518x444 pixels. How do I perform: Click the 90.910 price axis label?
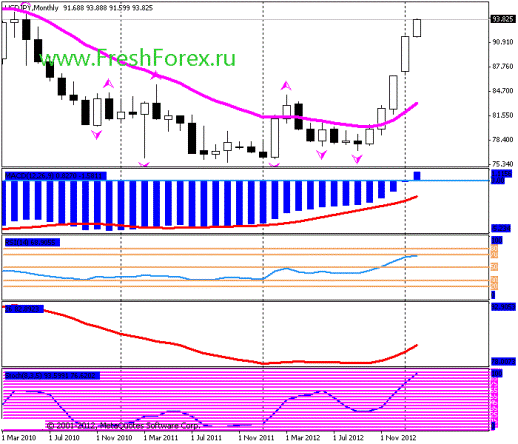(503, 42)
